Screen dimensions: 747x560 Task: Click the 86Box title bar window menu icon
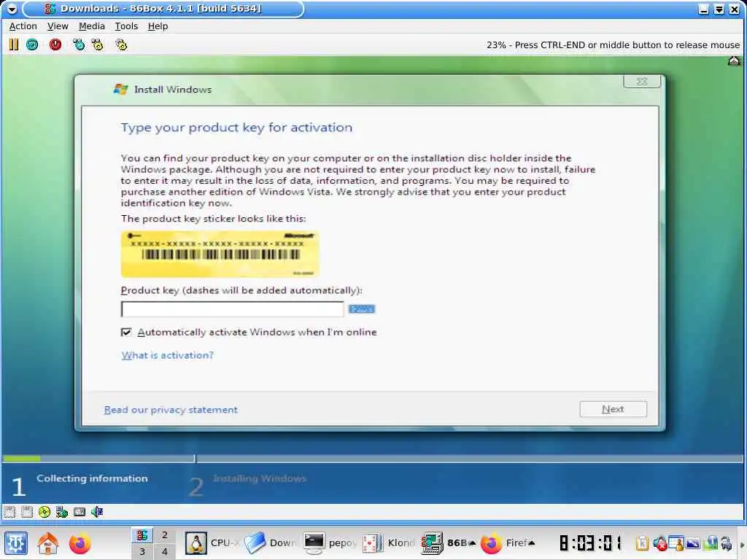click(x=12, y=9)
